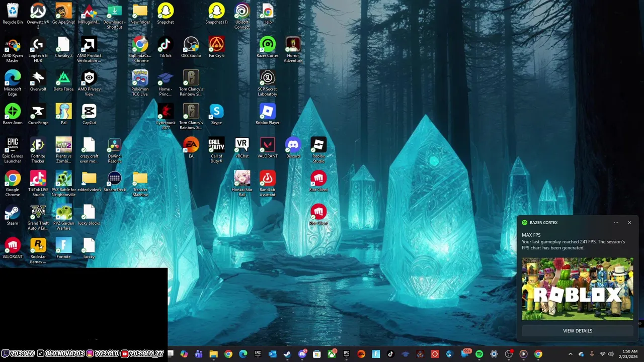Open the Razer Cortex desktop shortcut
The image size is (644, 362).
click(267, 47)
